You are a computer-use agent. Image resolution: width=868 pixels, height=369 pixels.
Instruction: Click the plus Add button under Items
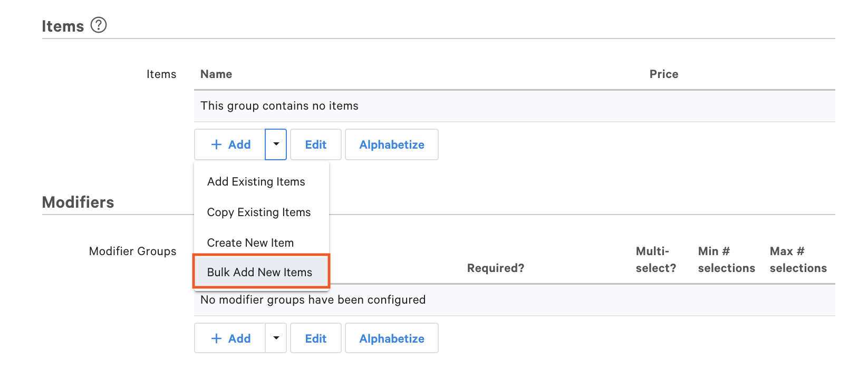(230, 144)
